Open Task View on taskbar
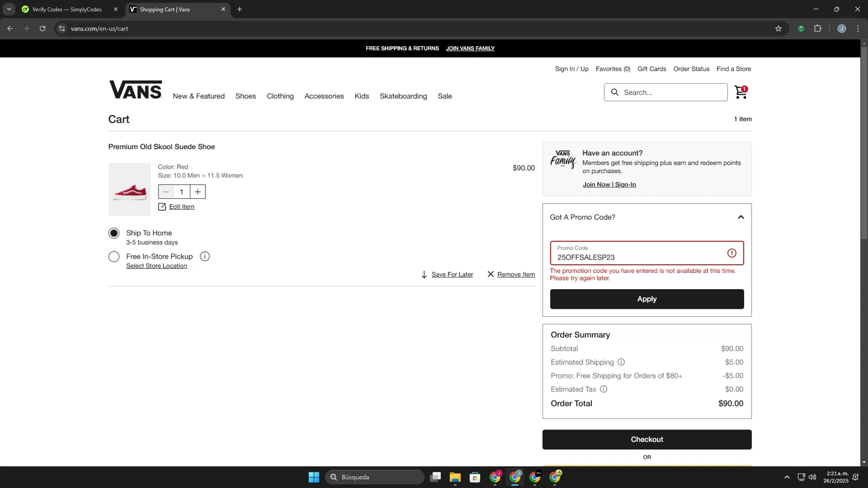Image resolution: width=868 pixels, height=488 pixels. tap(435, 477)
